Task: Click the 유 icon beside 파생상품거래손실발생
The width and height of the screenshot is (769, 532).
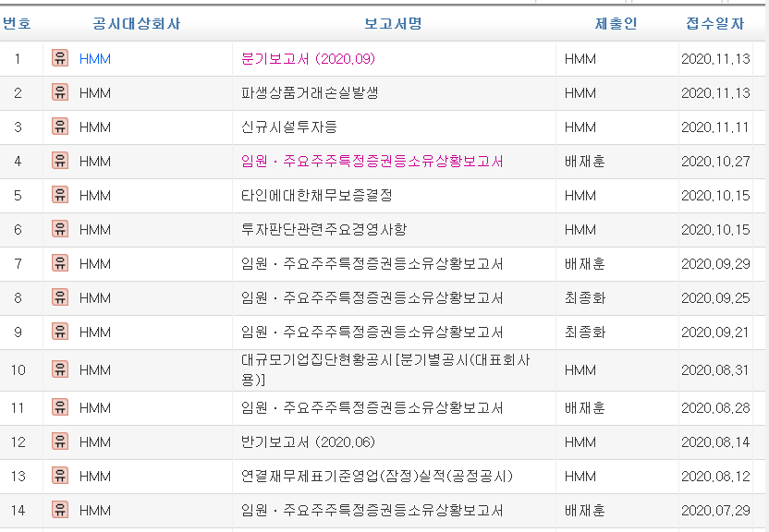Action: click(x=60, y=92)
